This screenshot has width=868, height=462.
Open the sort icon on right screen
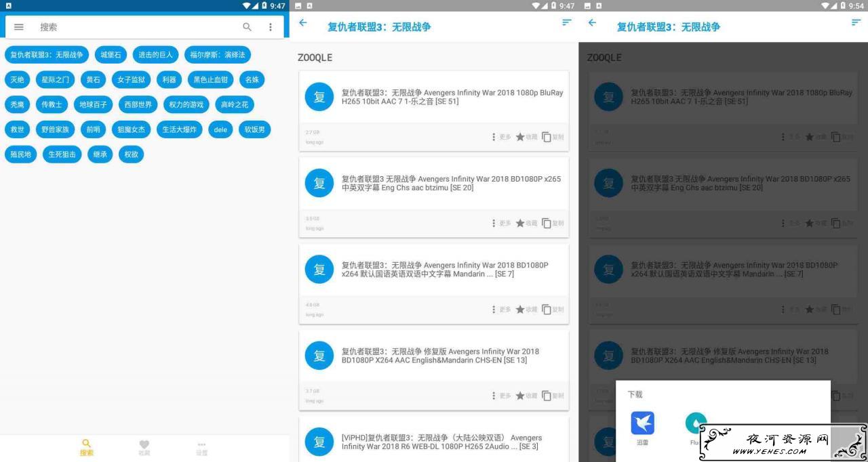tap(856, 23)
